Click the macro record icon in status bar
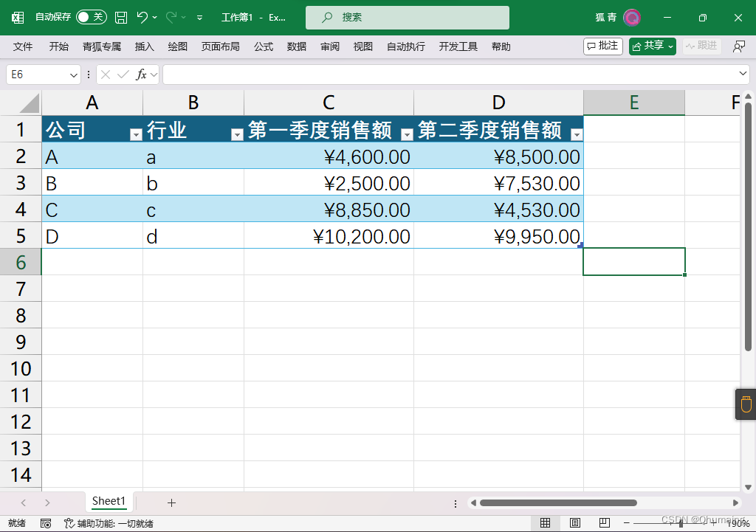The image size is (756, 532). pos(46,522)
